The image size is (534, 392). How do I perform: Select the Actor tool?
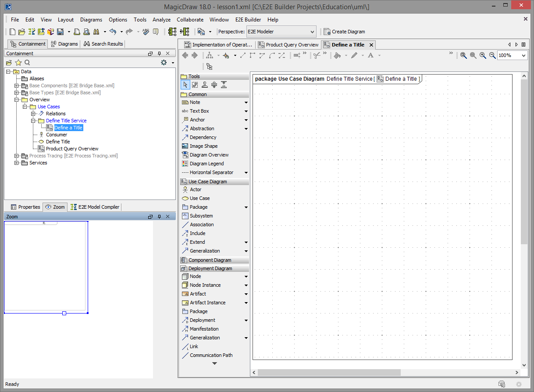tap(197, 189)
